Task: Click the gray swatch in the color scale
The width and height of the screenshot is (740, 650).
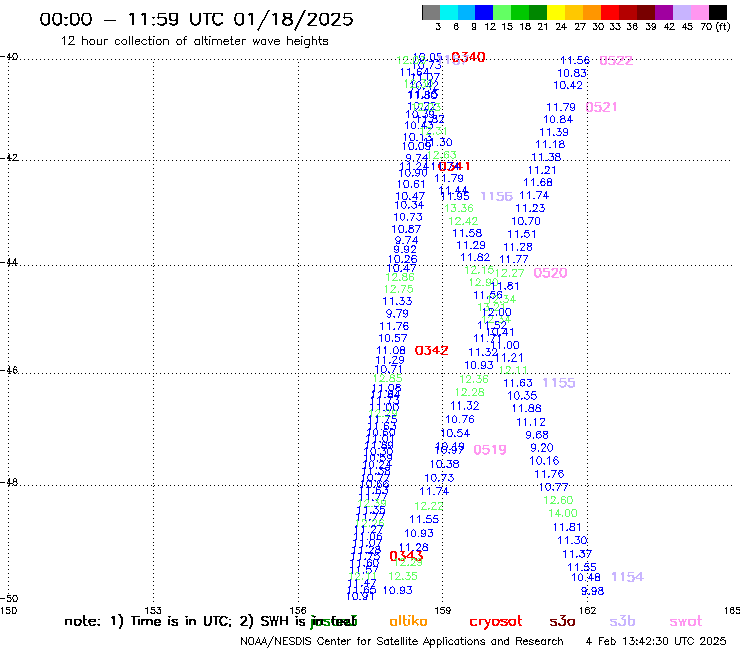Action: (431, 12)
